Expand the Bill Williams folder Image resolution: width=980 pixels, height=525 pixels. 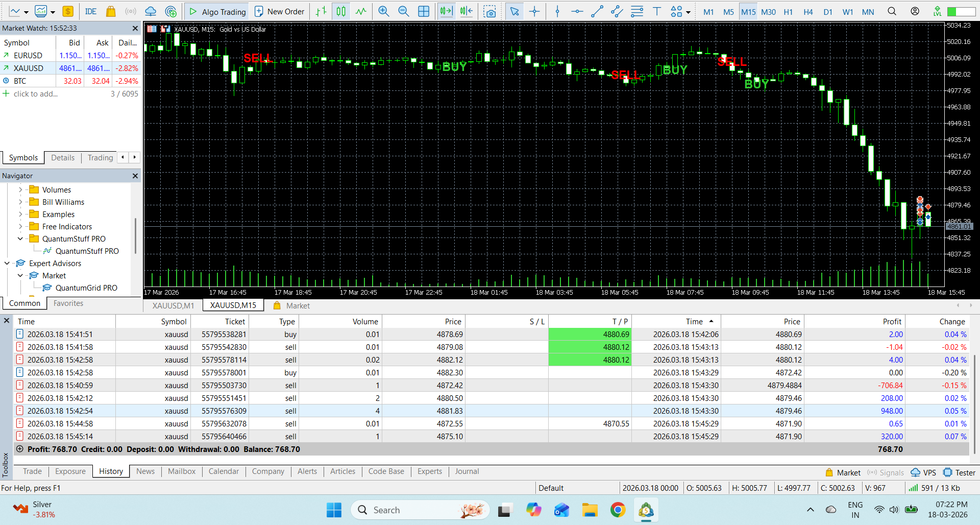(x=20, y=202)
